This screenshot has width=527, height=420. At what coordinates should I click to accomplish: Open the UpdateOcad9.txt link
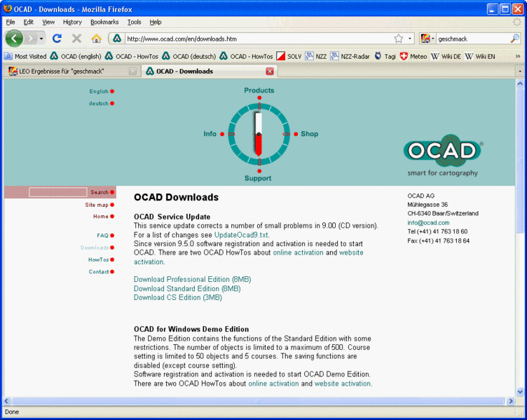pyautogui.click(x=241, y=235)
